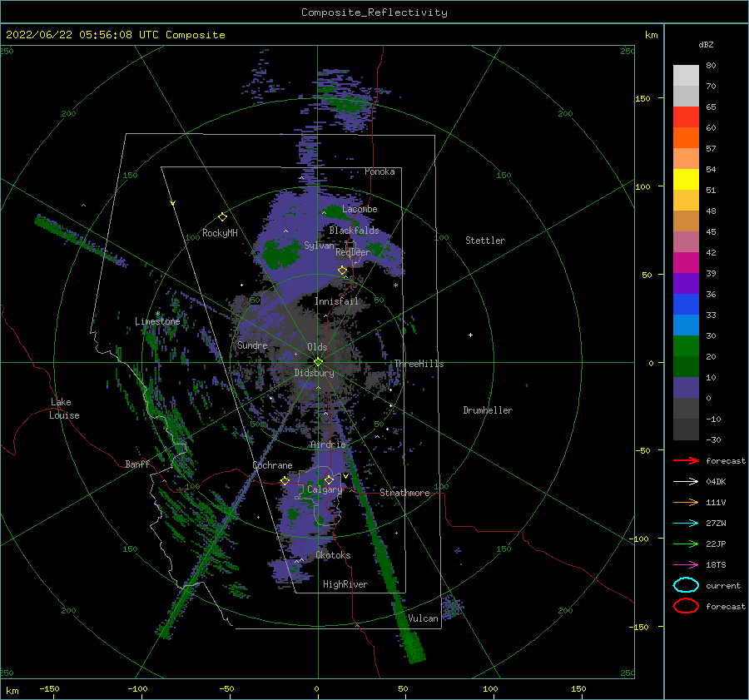
Task: Click the yellow diamond marker above Calgary label
Action: click(x=329, y=479)
